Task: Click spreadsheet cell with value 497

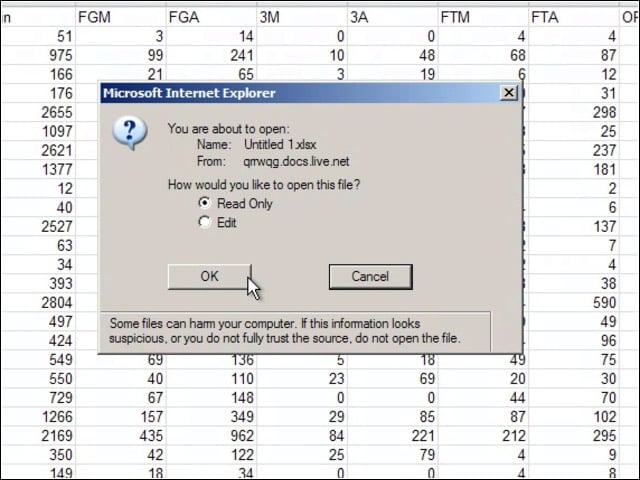Action: point(38,322)
